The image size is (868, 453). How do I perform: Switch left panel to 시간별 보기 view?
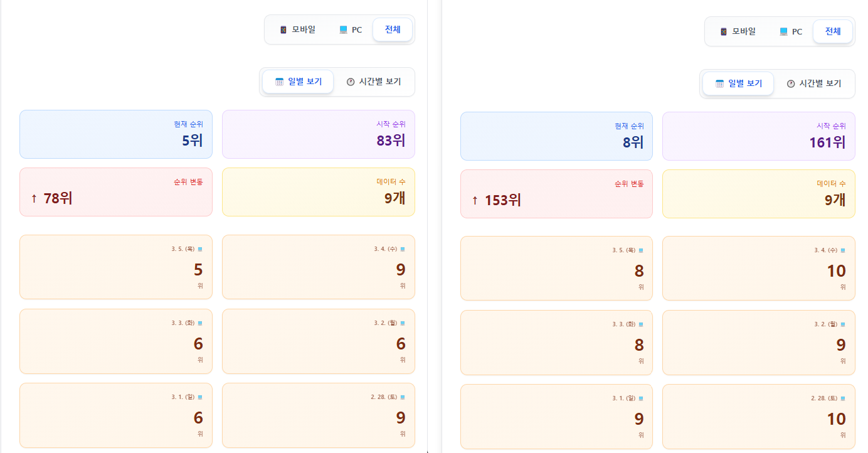pyautogui.click(x=374, y=82)
